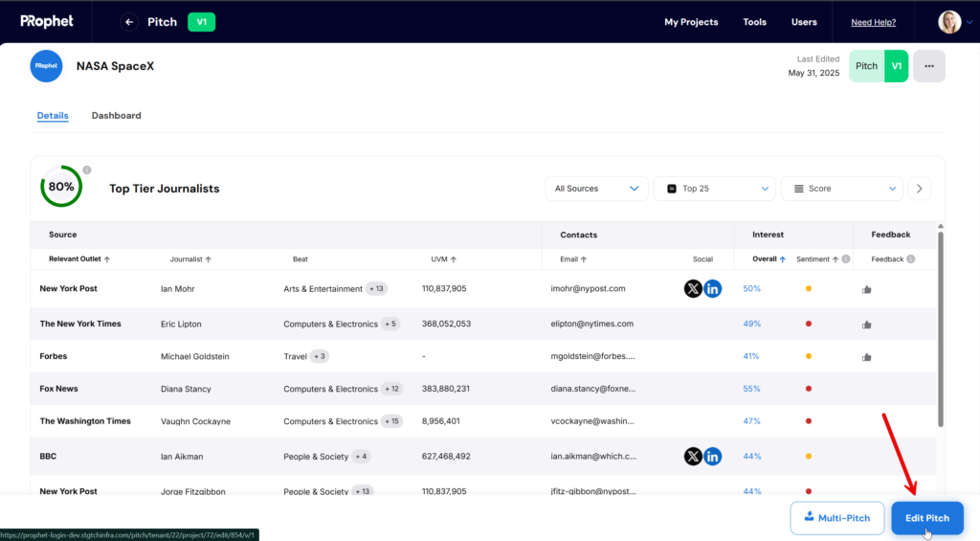980x541 pixels.
Task: Click the table vertical scrollbar
Action: tap(941, 329)
